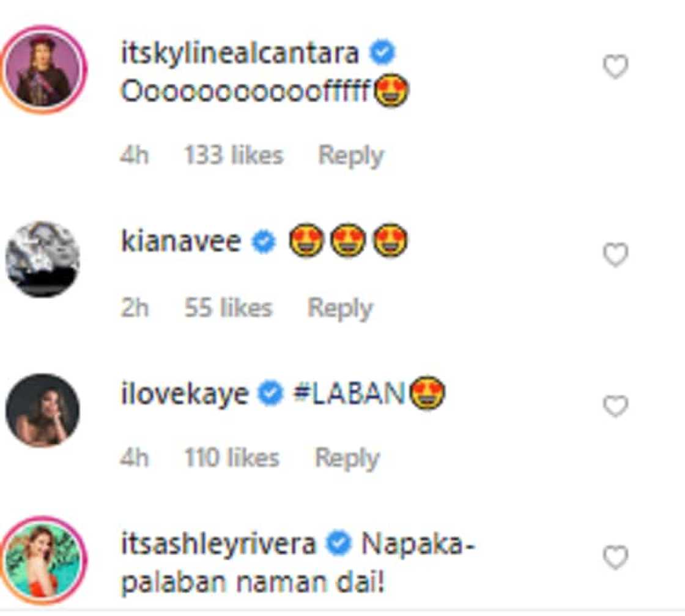Screen dimensions: 685x616
Task: View the 110 likes on ilovekaye's comment
Action: (x=232, y=458)
